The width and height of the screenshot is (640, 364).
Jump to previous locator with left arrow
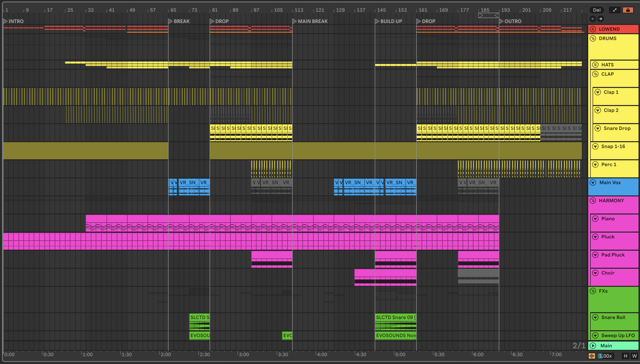(593, 19)
